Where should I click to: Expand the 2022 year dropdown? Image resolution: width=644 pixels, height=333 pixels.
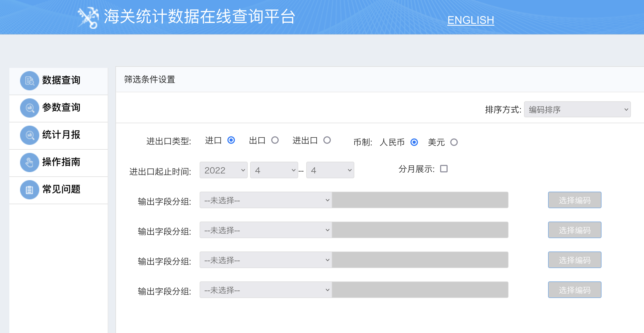coord(223,170)
